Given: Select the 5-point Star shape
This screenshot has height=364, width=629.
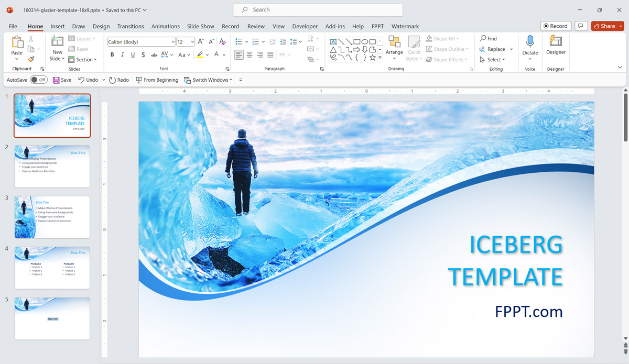Looking at the screenshot, I should pos(372,58).
